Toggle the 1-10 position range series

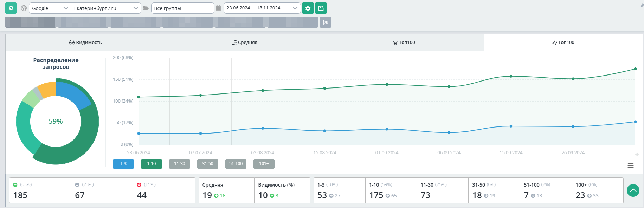tap(152, 164)
